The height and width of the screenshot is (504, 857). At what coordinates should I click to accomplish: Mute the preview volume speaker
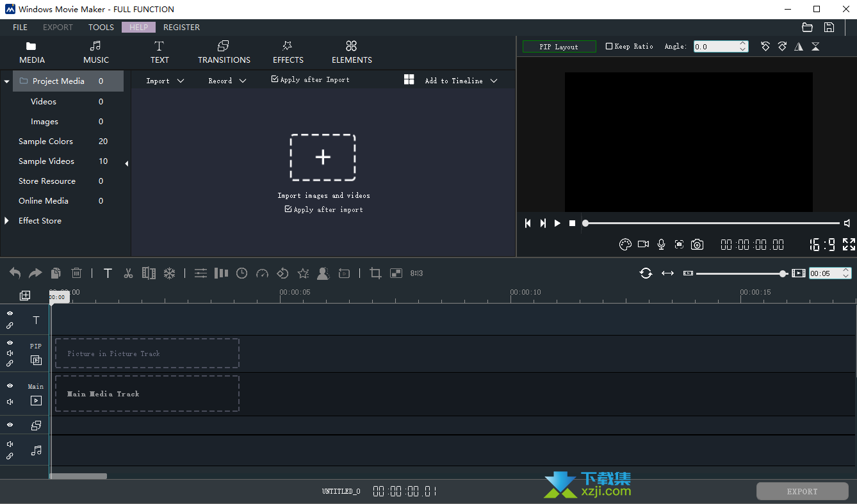point(847,223)
